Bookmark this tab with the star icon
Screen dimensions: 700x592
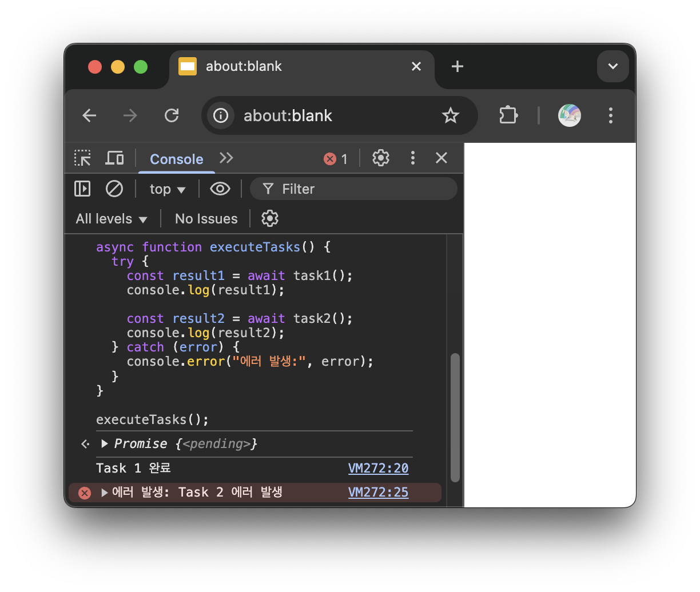(451, 115)
